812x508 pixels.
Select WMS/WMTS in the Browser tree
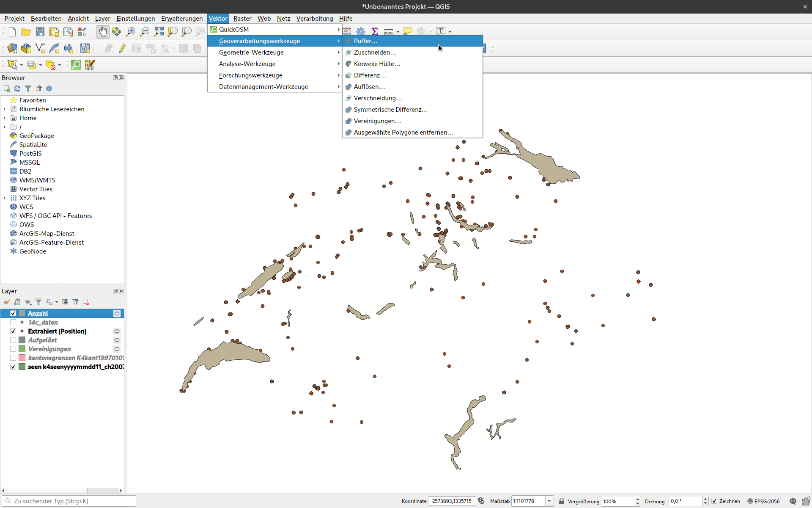click(37, 180)
